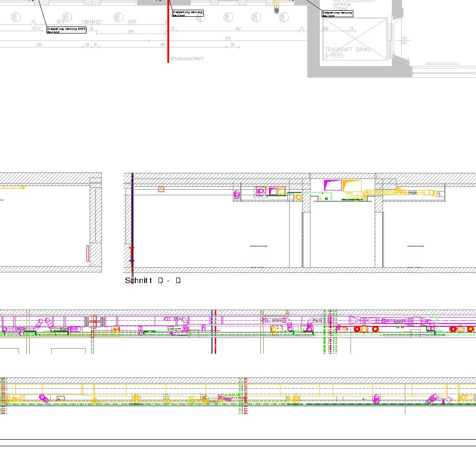This screenshot has width=476, height=476.
Task: Click the BRANDABSCHNITT text label
Action: tap(187, 59)
